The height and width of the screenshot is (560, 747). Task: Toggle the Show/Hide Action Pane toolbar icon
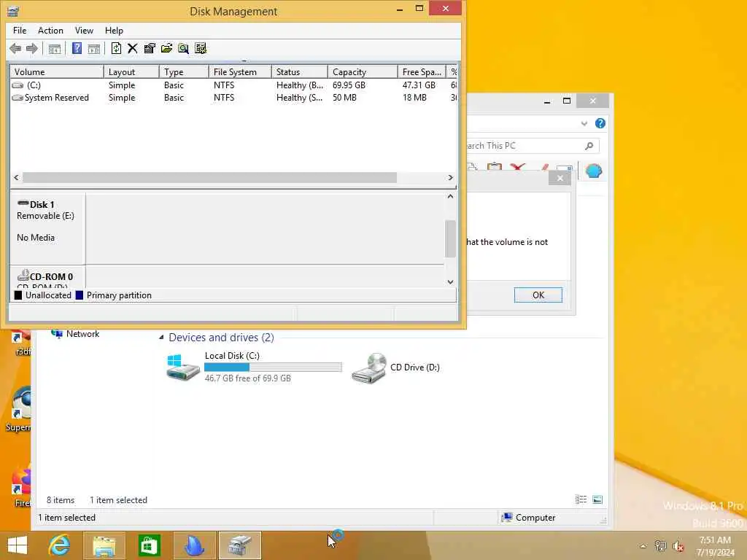tap(94, 49)
